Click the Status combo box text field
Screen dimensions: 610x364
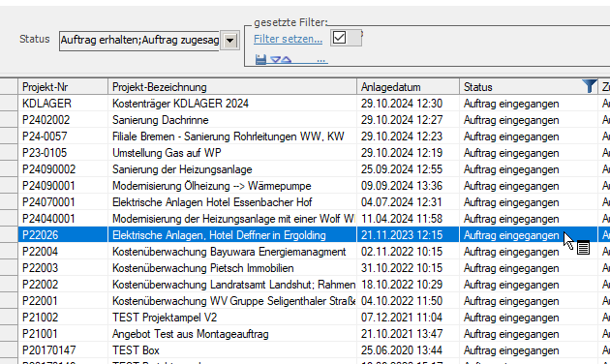[139, 40]
